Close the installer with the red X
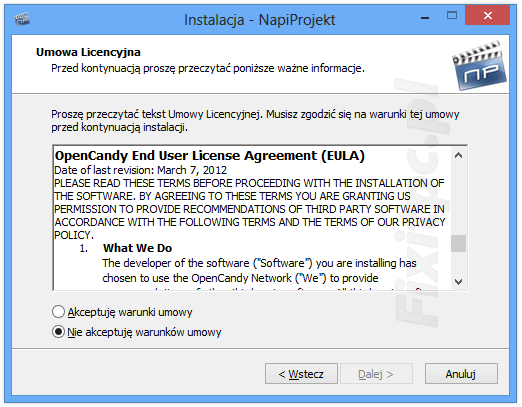 click(487, 15)
